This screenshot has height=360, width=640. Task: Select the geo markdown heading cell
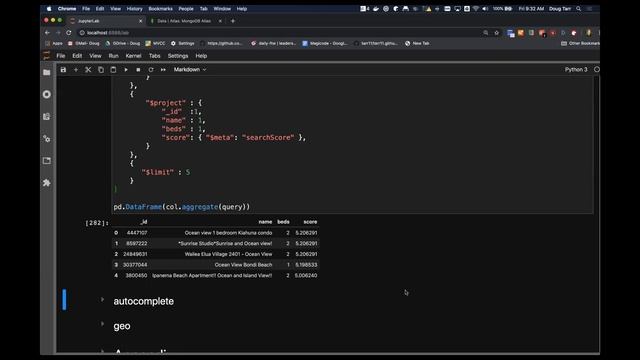122,326
